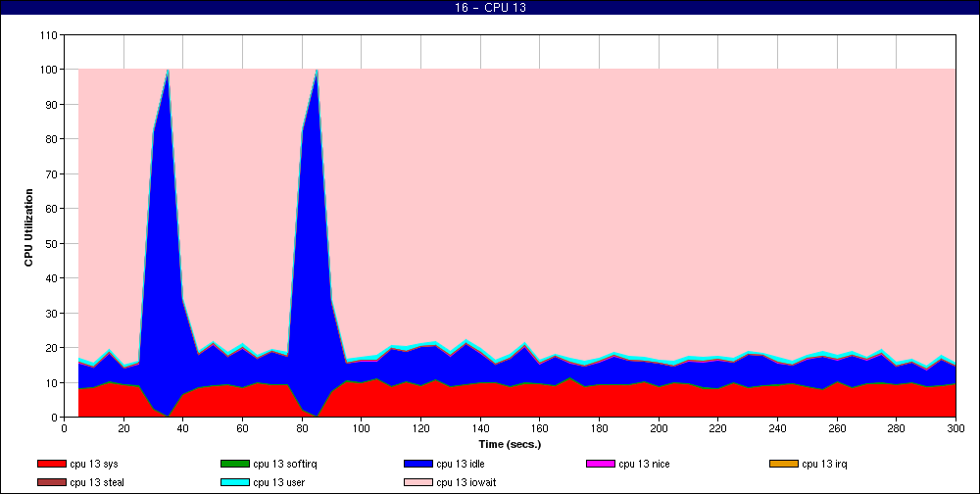Screen dimensions: 980x494
Task: Click the orange cpu 13 irq legend swatch
Action: point(784,464)
